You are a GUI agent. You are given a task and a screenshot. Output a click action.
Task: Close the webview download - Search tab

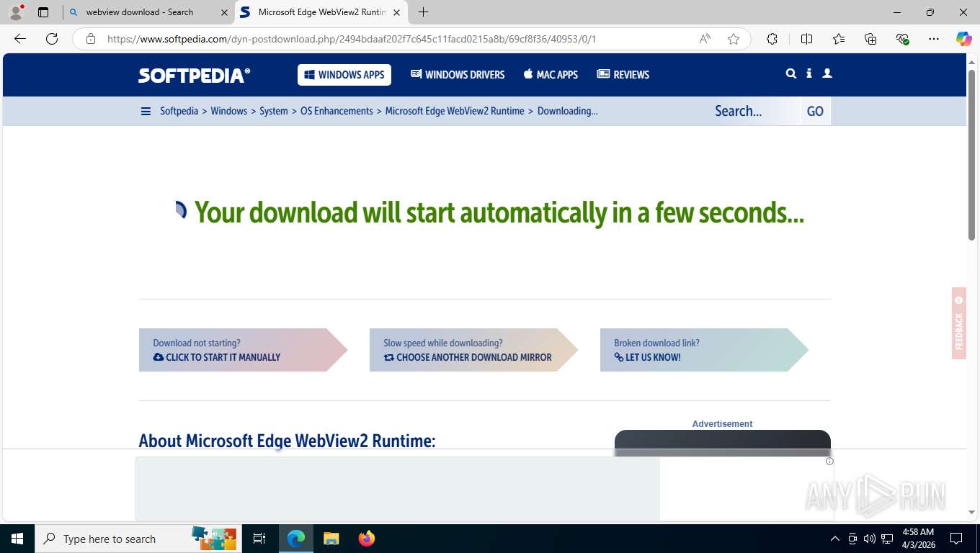pos(224,12)
